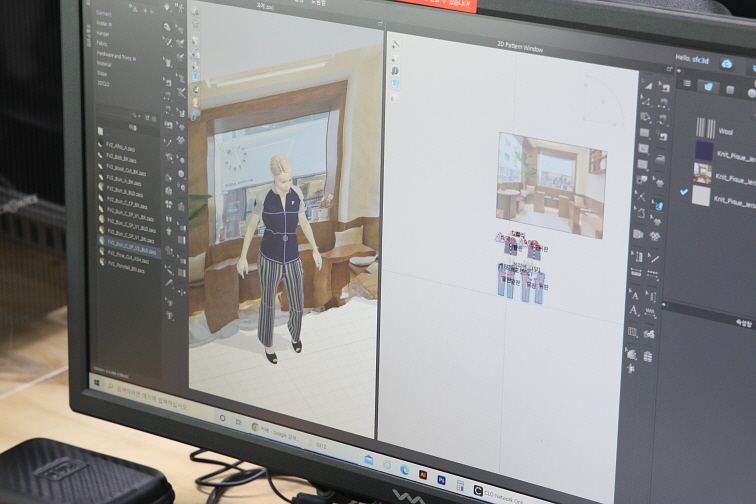Select the steam iron tool in 2D toolbar
The width and height of the screenshot is (756, 504).
pos(659,159)
